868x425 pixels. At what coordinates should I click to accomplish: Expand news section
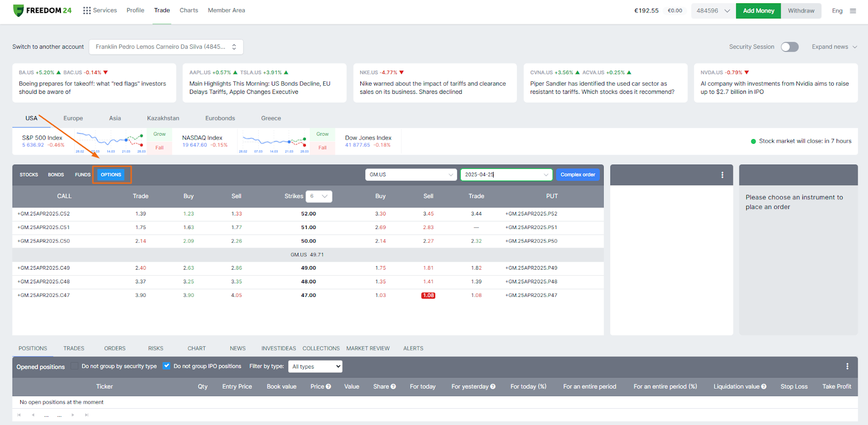[834, 47]
